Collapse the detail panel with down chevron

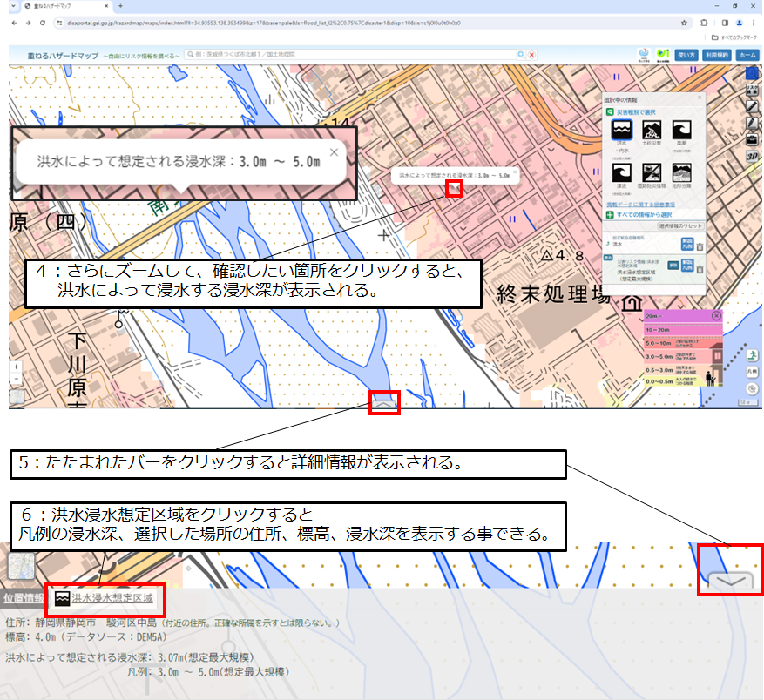(731, 581)
